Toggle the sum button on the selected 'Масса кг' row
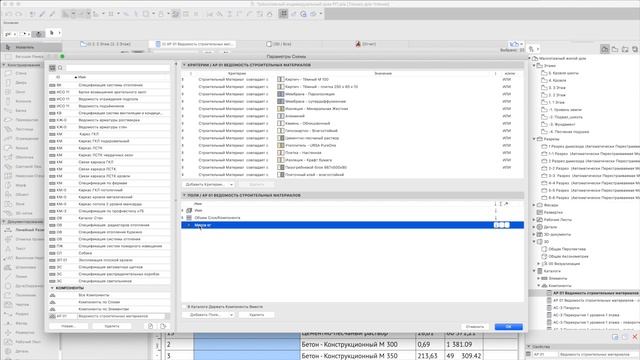The height and width of the screenshot is (360, 640). click(502, 225)
